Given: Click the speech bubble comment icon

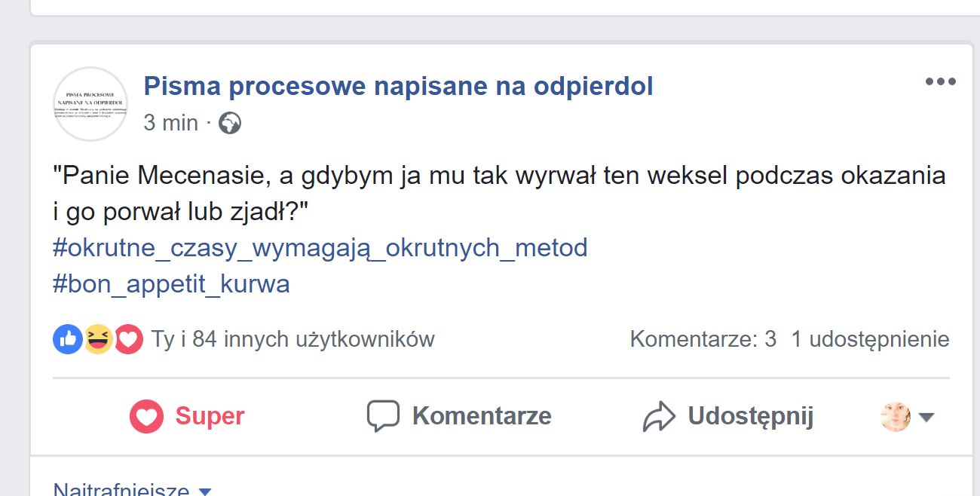Looking at the screenshot, I should point(382,416).
